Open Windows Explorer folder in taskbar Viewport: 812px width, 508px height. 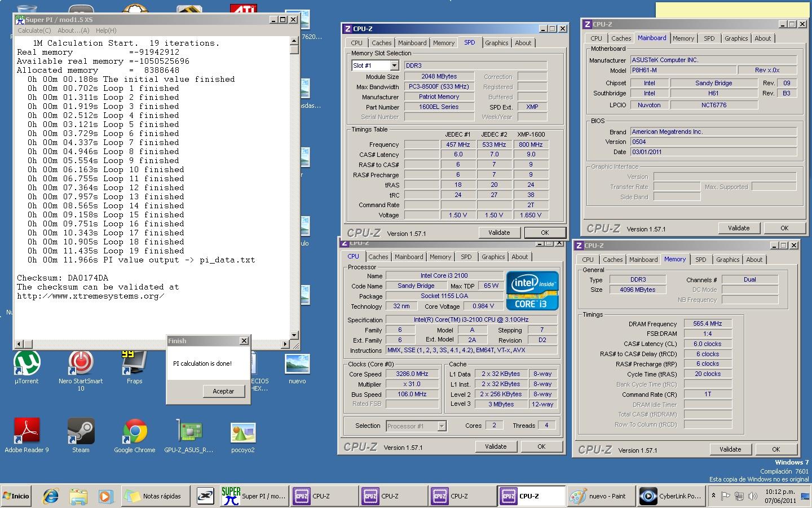78,496
